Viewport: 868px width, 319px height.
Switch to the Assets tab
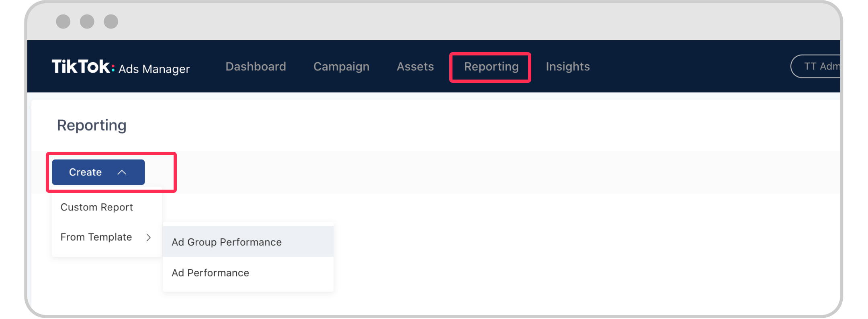pos(415,67)
